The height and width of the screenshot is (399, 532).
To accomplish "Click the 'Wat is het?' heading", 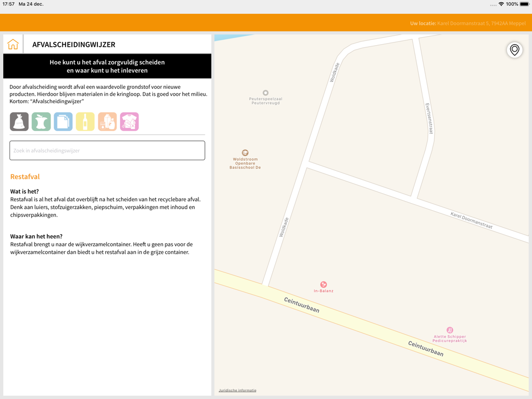I will click(24, 192).
